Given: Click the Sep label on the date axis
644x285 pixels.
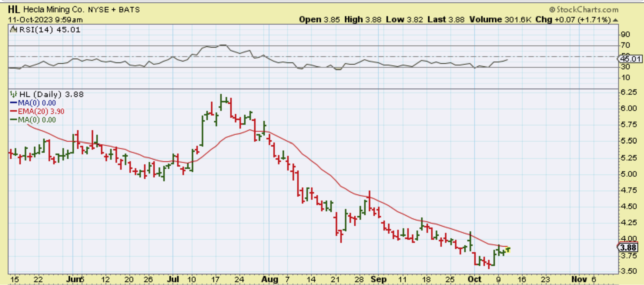Looking at the screenshot, I should (379, 279).
